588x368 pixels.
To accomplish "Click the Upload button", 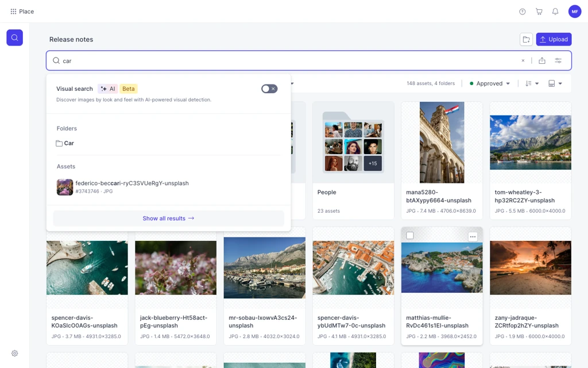I will (x=554, y=40).
